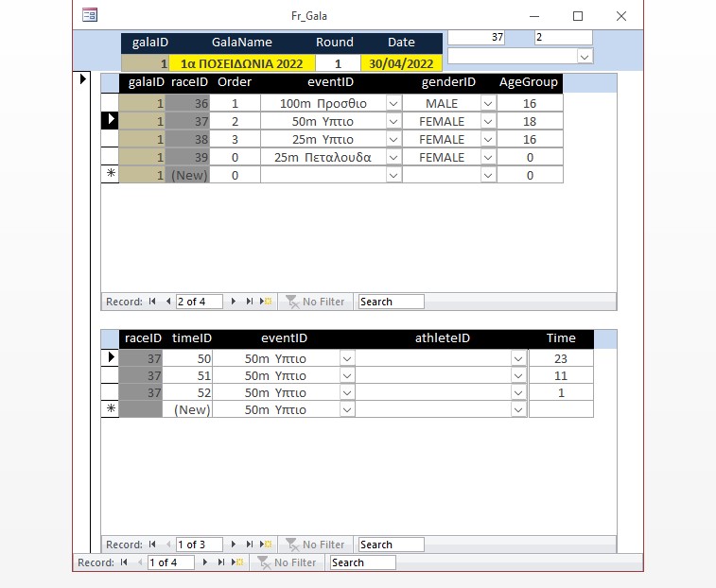Click the header text box showing 2
This screenshot has width=716, height=588.
click(564, 38)
